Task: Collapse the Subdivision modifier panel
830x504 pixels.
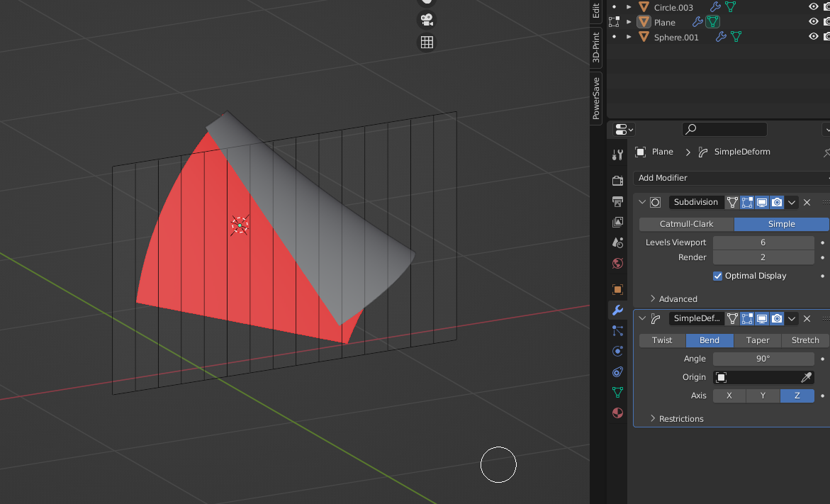Action: tap(642, 202)
